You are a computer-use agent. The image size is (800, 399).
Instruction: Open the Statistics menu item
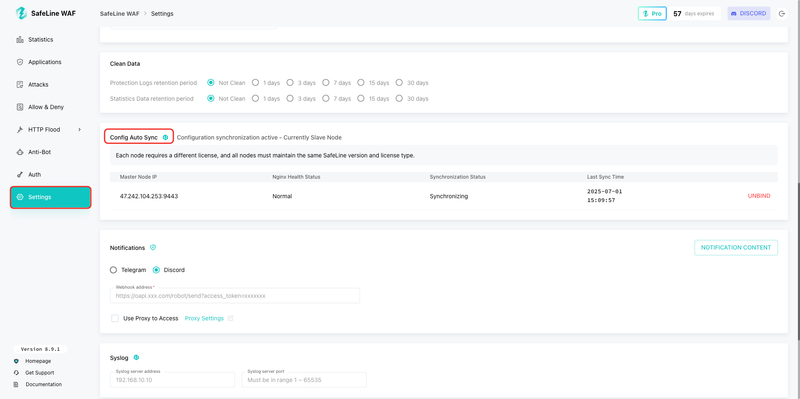[51, 39]
